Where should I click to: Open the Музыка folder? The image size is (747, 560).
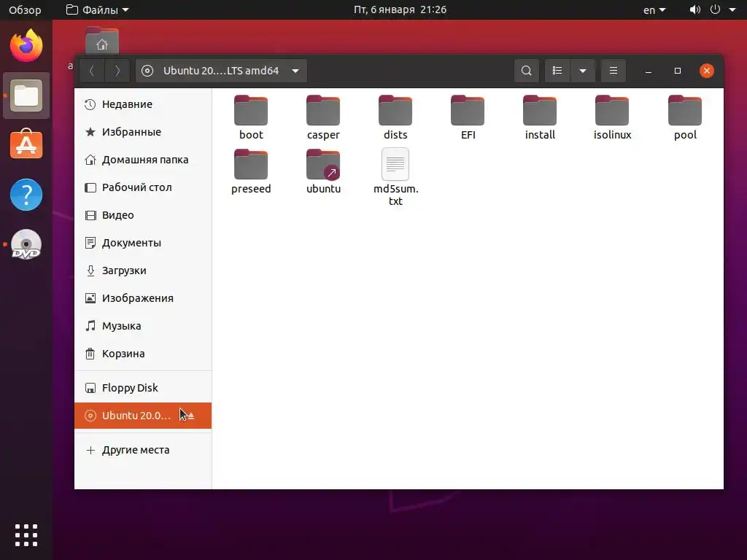143,326
